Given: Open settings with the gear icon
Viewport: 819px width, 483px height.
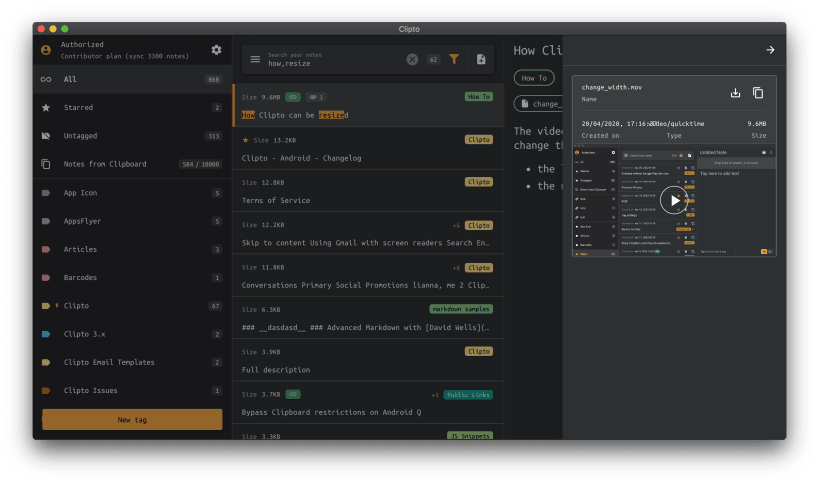Looking at the screenshot, I should [216, 50].
